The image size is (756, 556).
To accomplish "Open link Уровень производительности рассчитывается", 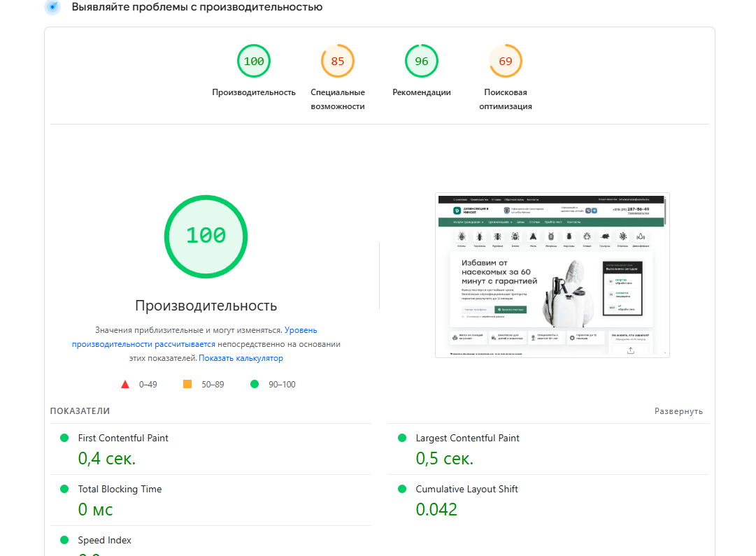I will tap(194, 337).
